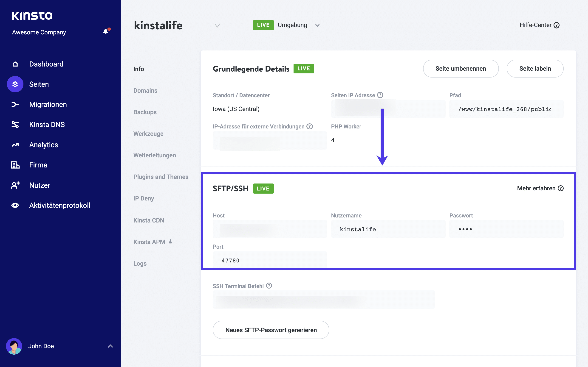Open the Kinsta DNS icon

[x=15, y=125]
